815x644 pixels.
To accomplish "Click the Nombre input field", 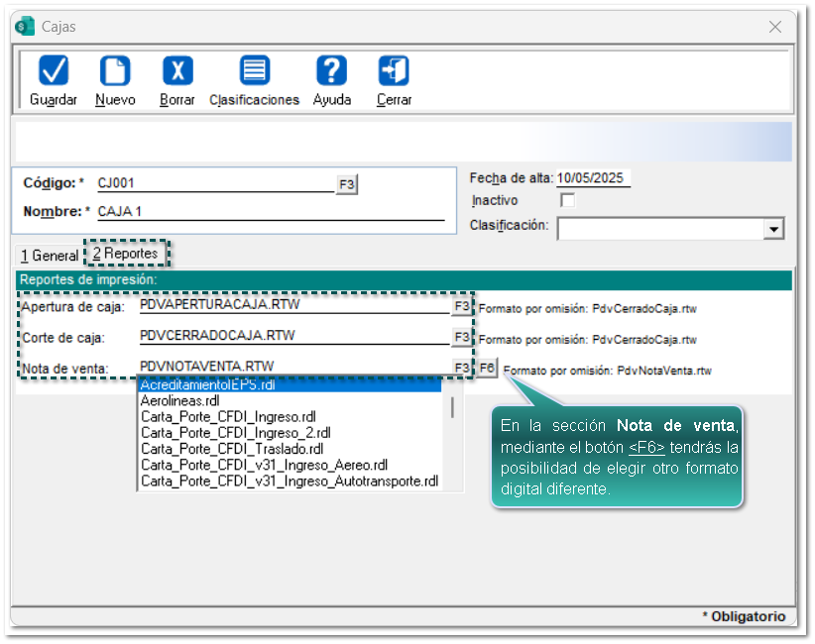I will 270,211.
